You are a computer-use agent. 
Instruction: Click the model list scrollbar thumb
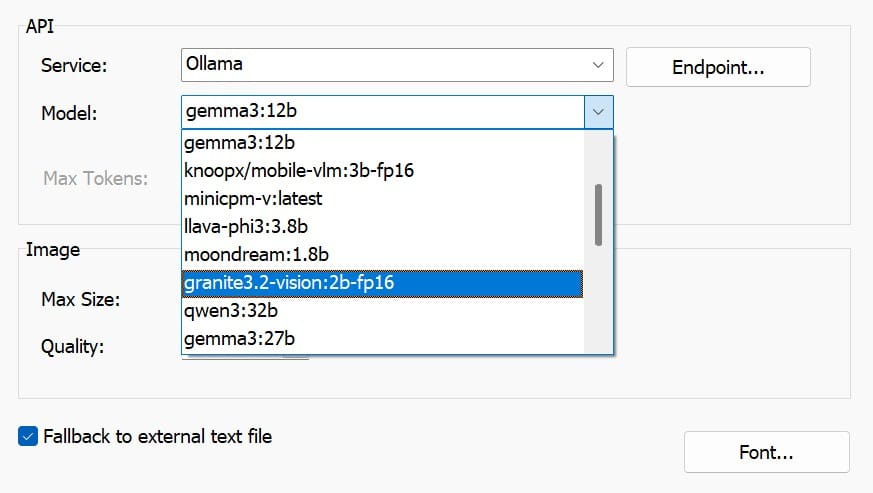tap(599, 214)
